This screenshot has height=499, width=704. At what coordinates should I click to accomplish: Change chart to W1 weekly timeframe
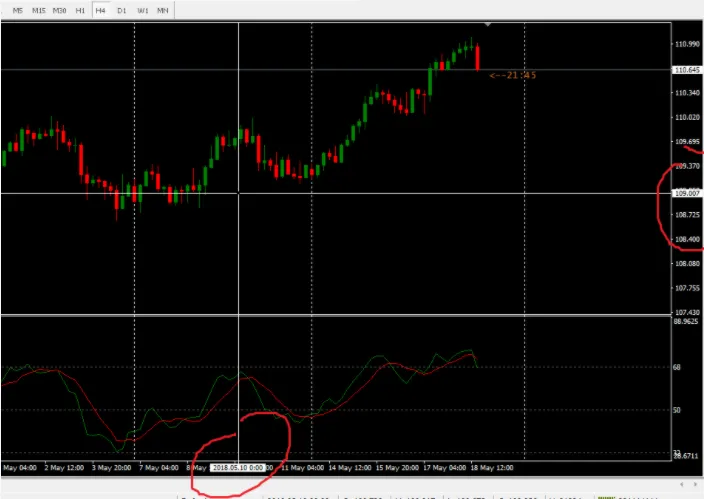pos(142,10)
